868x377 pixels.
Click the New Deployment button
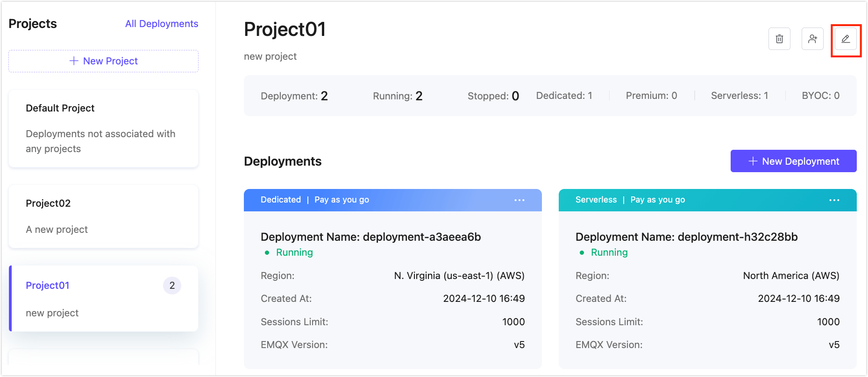tap(793, 161)
